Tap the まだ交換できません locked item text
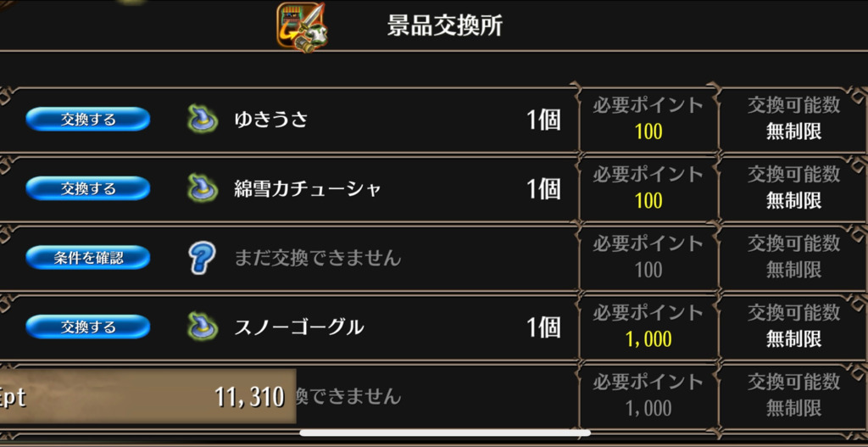868x447 pixels. tap(318, 258)
